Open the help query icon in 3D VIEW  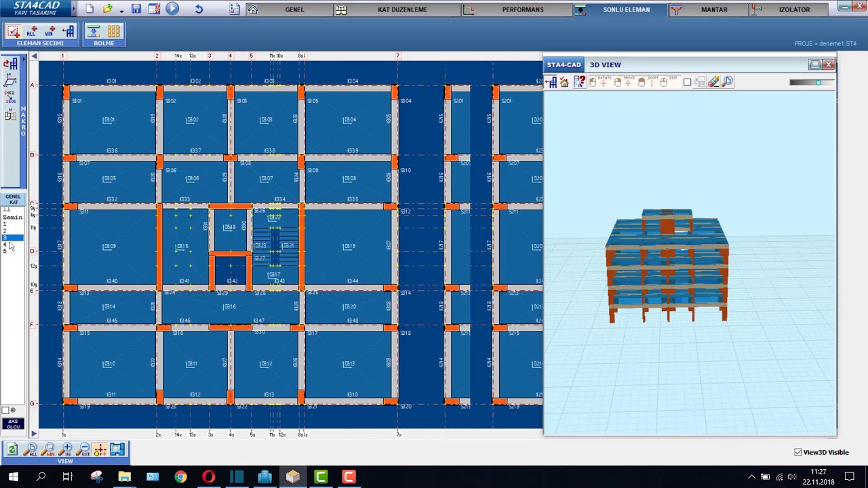point(579,82)
